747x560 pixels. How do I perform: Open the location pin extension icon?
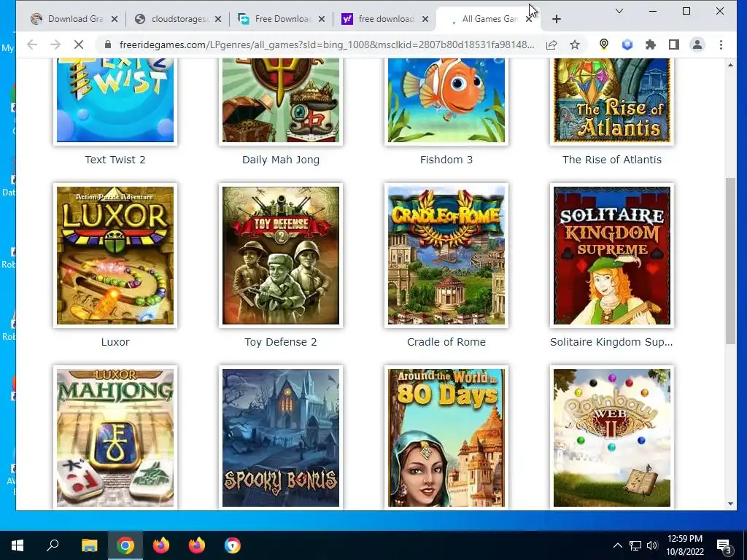click(603, 44)
